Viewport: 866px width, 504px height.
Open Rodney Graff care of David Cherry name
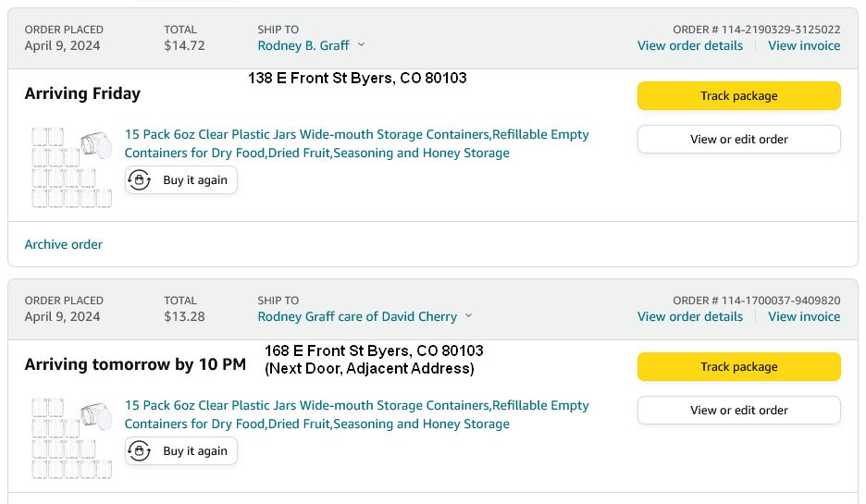pos(357,316)
